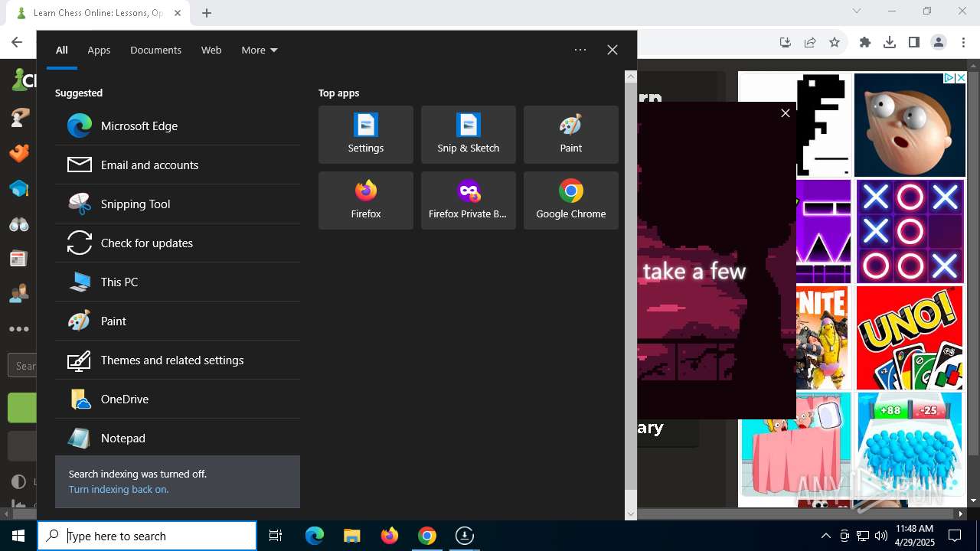Screen dimensions: 980x551
Task: Click the Windows Start button
Action: 18,536
